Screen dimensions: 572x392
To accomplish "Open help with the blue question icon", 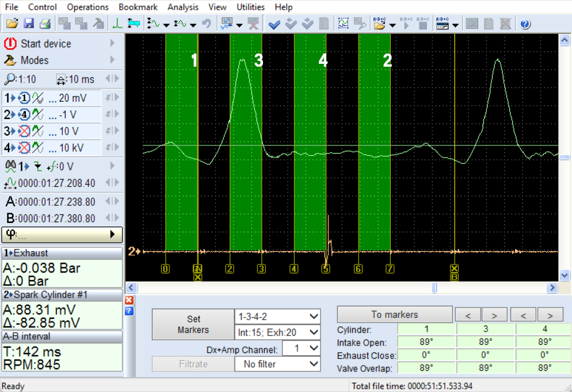I will point(525,24).
